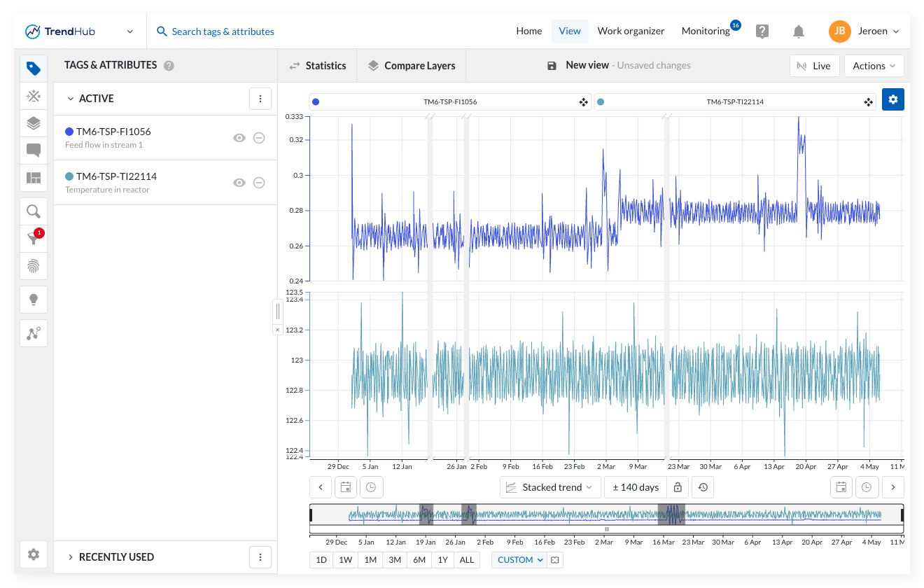Toggle visibility of TM6-TSP-FI1056 tag
Viewport: 924px width, 588px height.
pos(239,138)
